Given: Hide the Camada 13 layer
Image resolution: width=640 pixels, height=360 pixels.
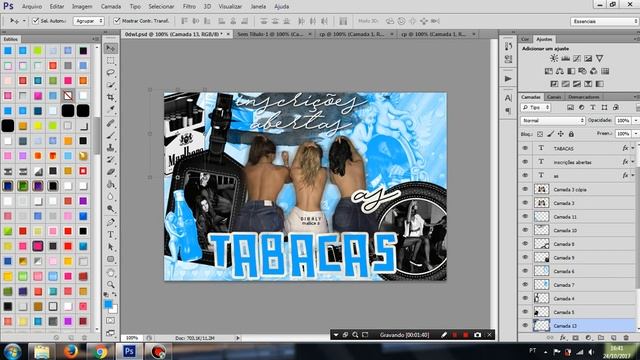Looking at the screenshot, I should [525, 325].
